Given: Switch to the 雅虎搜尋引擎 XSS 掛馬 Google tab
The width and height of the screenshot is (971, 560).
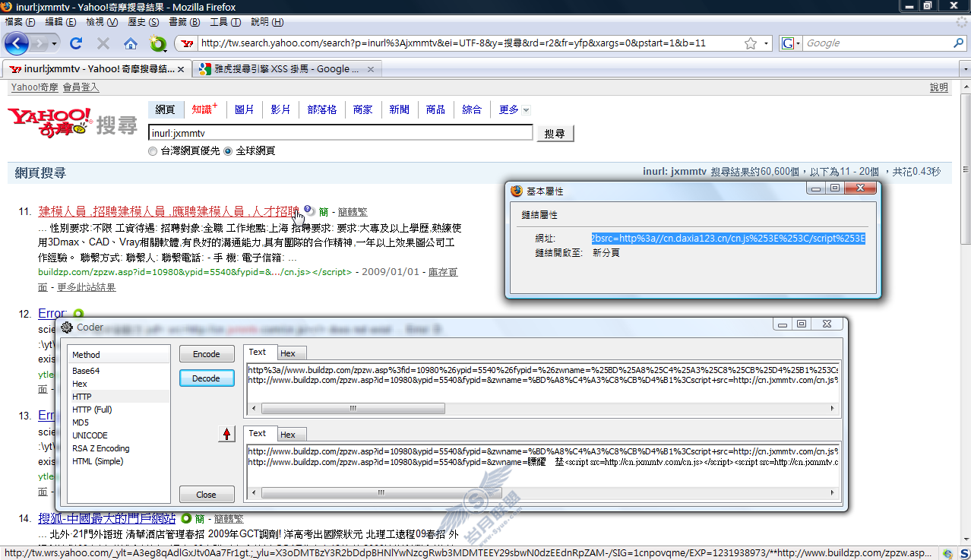Looking at the screenshot, I should tap(287, 69).
